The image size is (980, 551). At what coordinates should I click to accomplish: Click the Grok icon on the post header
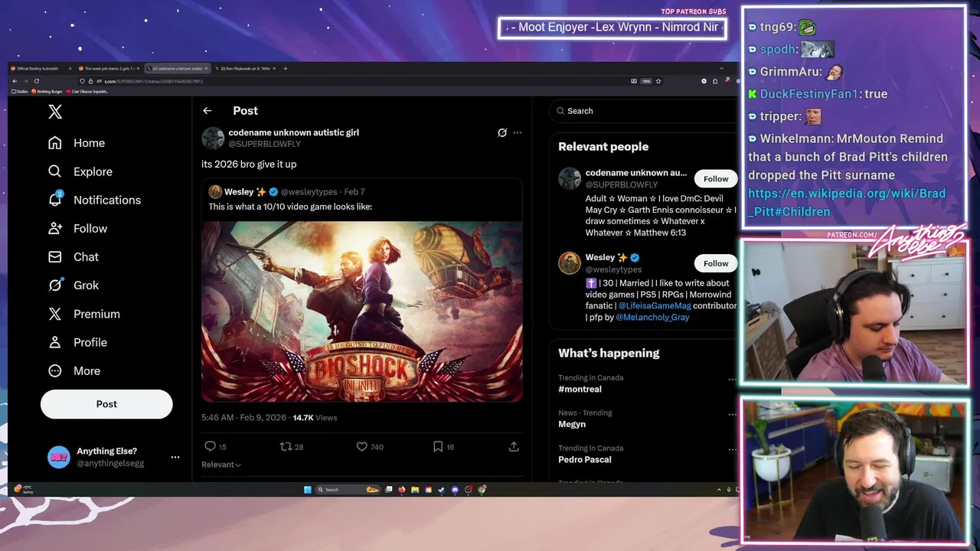[x=502, y=132]
